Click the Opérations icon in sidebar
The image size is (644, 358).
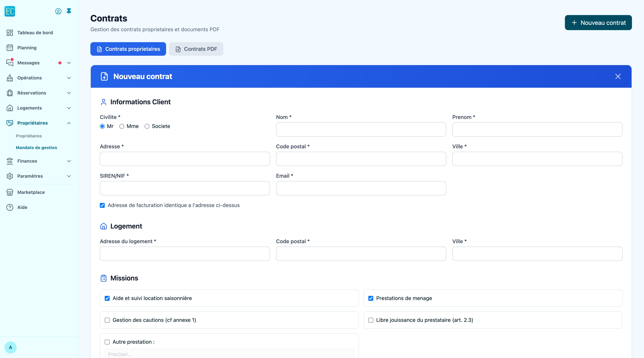10,78
